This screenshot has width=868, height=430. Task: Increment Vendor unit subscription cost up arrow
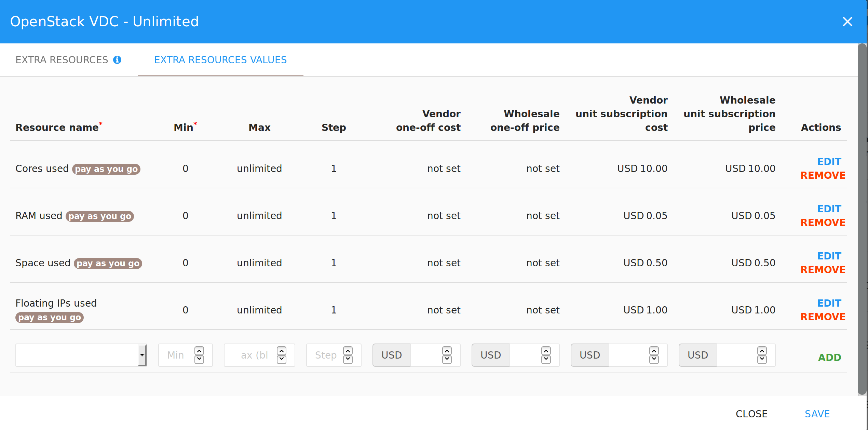[x=654, y=351]
